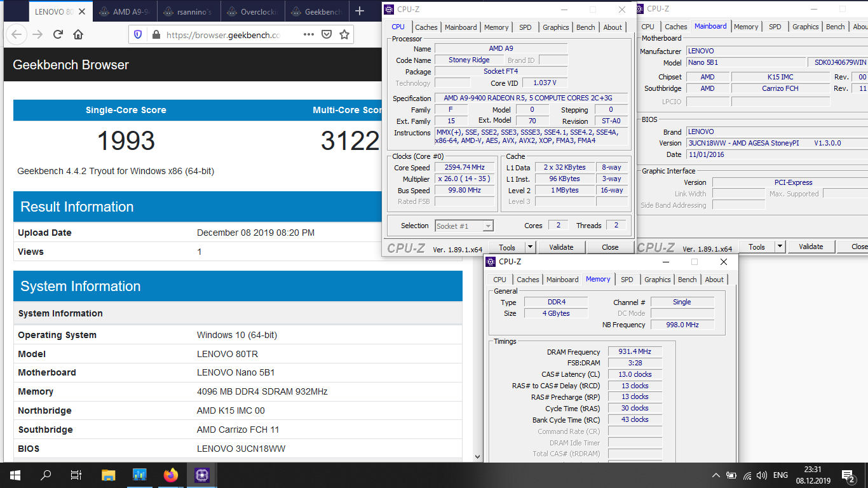
Task: Click the ENG language indicator
Action: (780, 475)
